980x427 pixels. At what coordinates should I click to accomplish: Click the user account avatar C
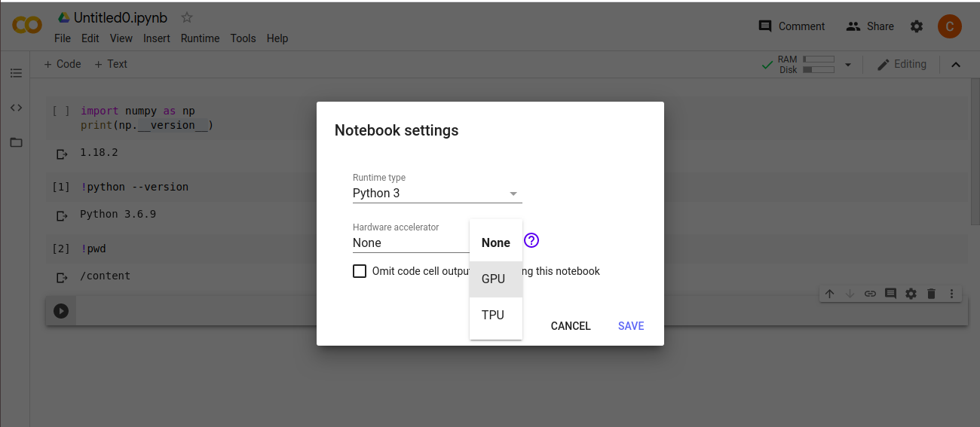[949, 26]
